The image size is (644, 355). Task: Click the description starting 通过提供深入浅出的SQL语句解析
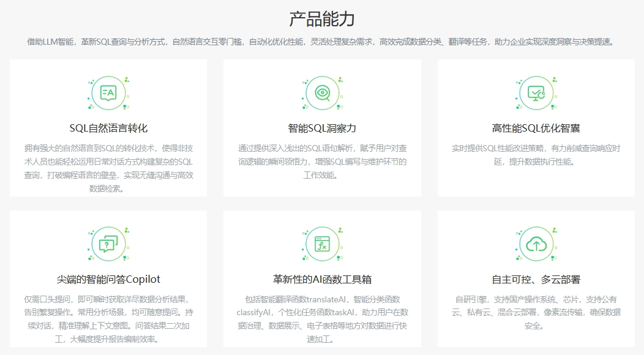click(323, 162)
